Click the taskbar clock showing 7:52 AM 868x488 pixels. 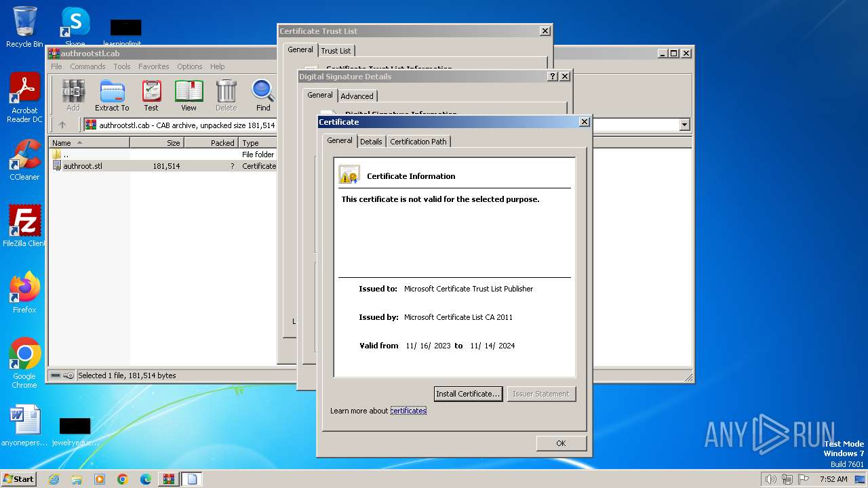[833, 479]
